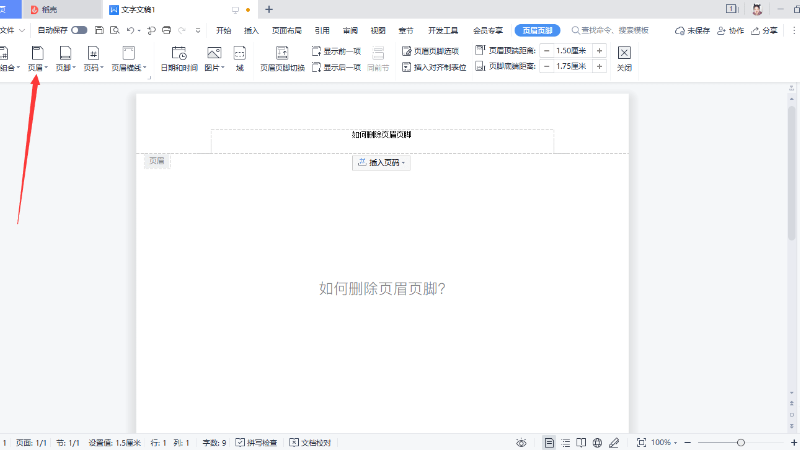Screen dimensions: 800x450
Task: Increase 页眉顶端距离 with the plus button
Action: pyautogui.click(x=599, y=50)
